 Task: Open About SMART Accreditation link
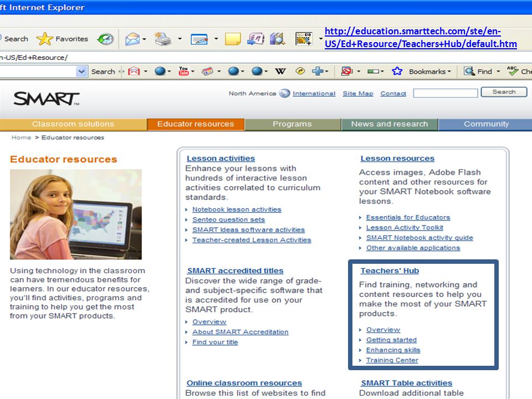(x=240, y=332)
